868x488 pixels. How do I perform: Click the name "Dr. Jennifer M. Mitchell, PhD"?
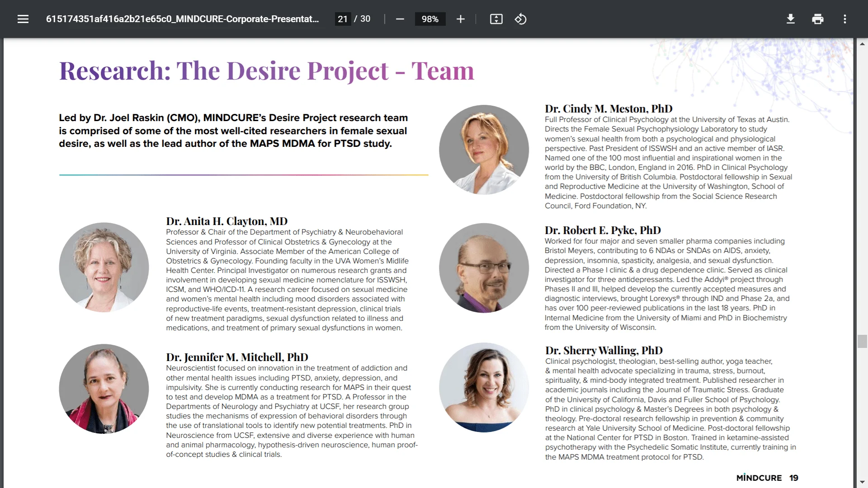237,357
